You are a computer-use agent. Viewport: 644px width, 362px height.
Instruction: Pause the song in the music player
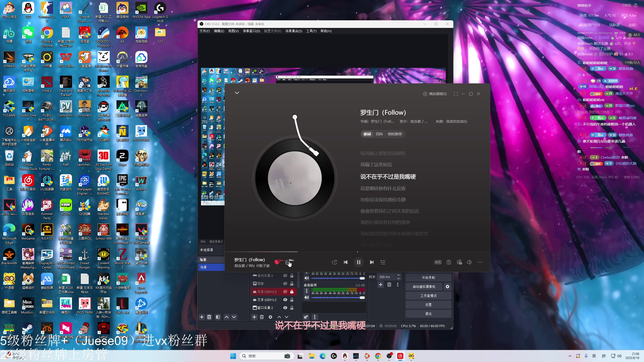tap(359, 262)
